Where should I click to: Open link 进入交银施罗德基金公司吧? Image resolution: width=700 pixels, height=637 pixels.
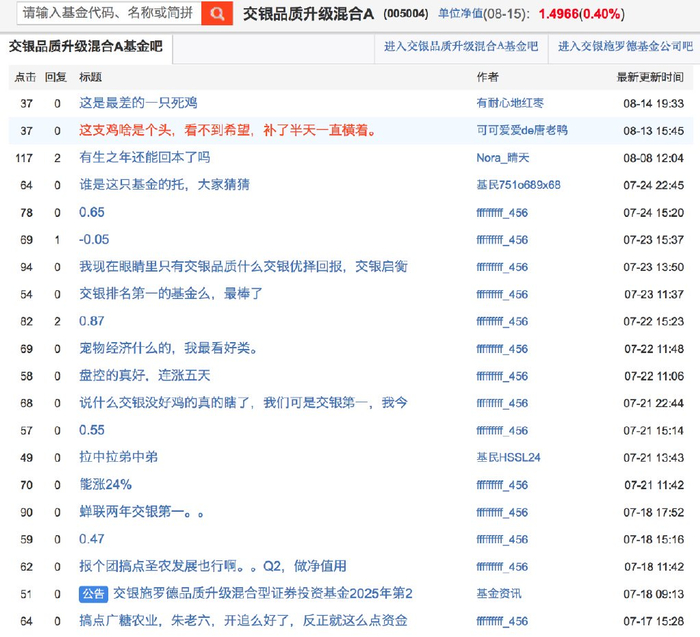click(625, 46)
